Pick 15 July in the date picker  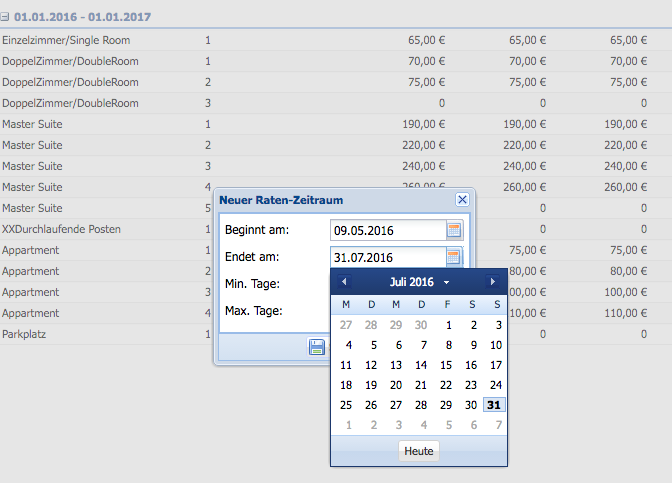tap(446, 365)
